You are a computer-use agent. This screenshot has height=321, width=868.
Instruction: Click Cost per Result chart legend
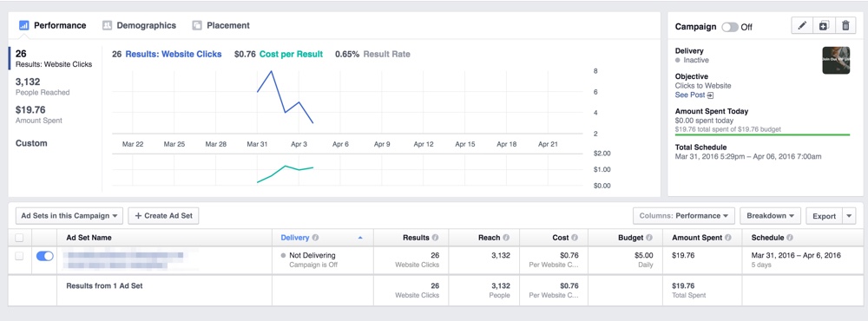click(x=291, y=55)
